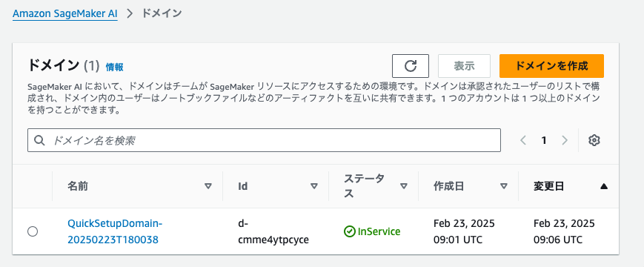This screenshot has height=267, width=644.
Task: Click the 変更日 column header
Action: [x=548, y=186]
